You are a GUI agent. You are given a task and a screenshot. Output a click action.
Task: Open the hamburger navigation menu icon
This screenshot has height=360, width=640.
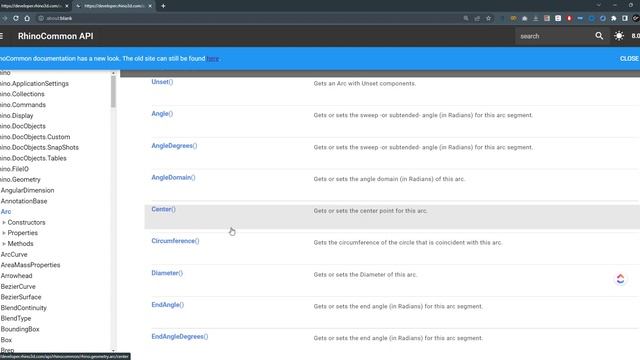(2, 36)
